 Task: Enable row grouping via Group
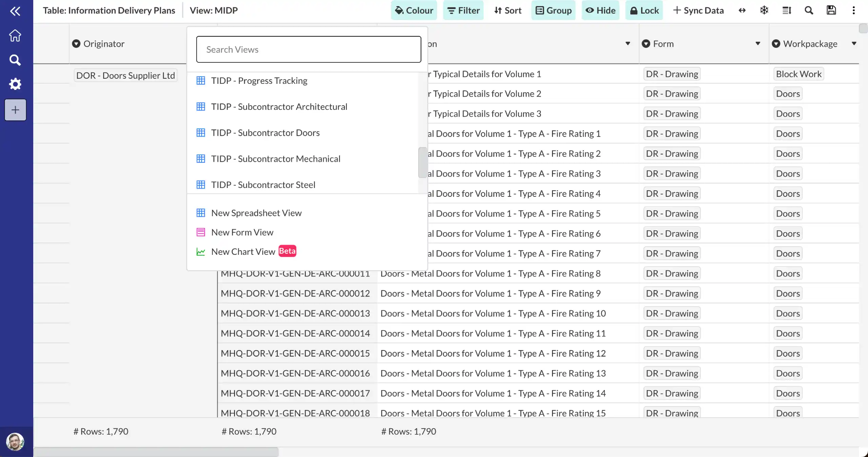[x=553, y=10]
